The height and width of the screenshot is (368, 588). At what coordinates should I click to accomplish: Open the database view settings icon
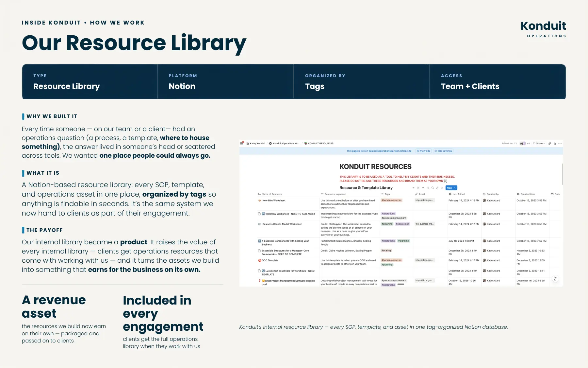(442, 188)
